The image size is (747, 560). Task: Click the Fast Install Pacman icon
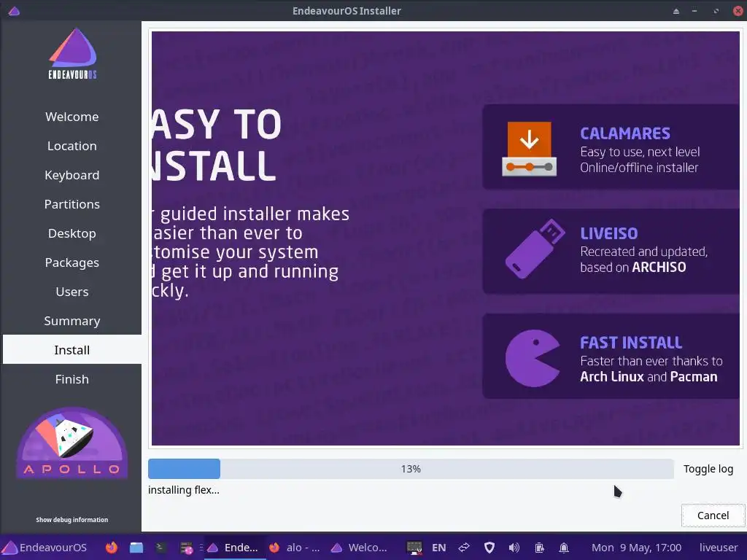coord(532,358)
